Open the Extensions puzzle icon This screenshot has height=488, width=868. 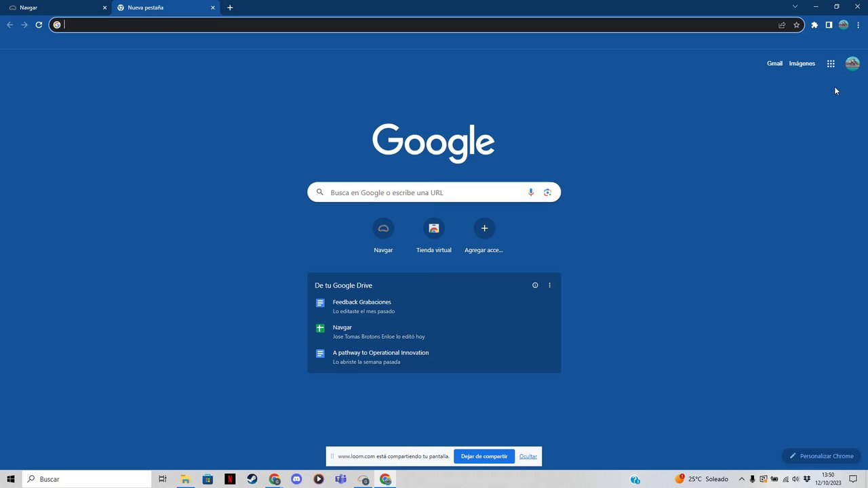pos(814,25)
